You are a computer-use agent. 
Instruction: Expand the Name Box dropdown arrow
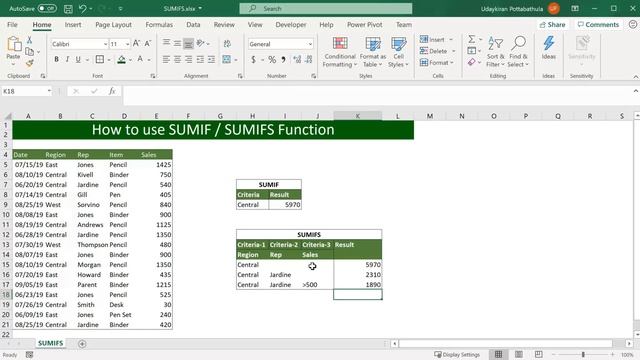click(49, 91)
